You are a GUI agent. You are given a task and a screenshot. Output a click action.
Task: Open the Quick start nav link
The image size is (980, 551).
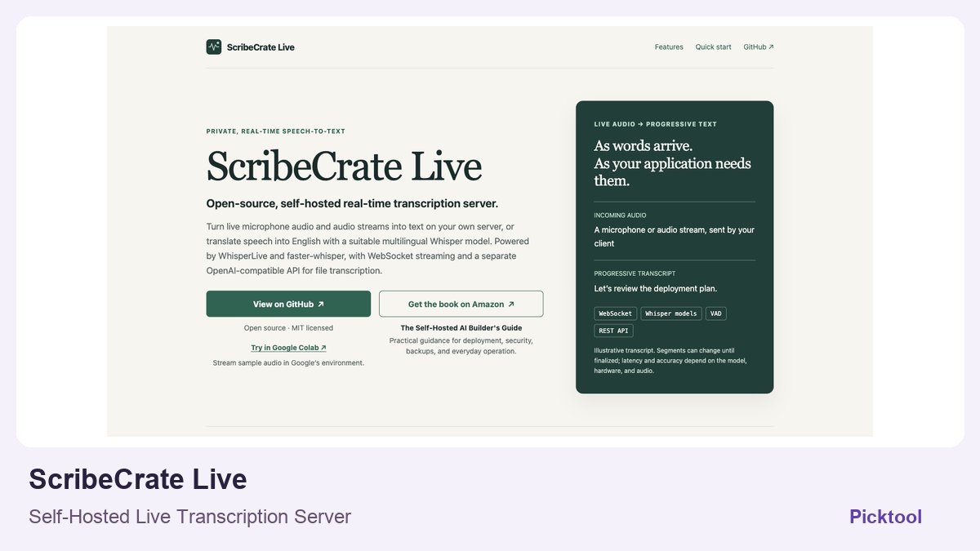[x=714, y=47]
